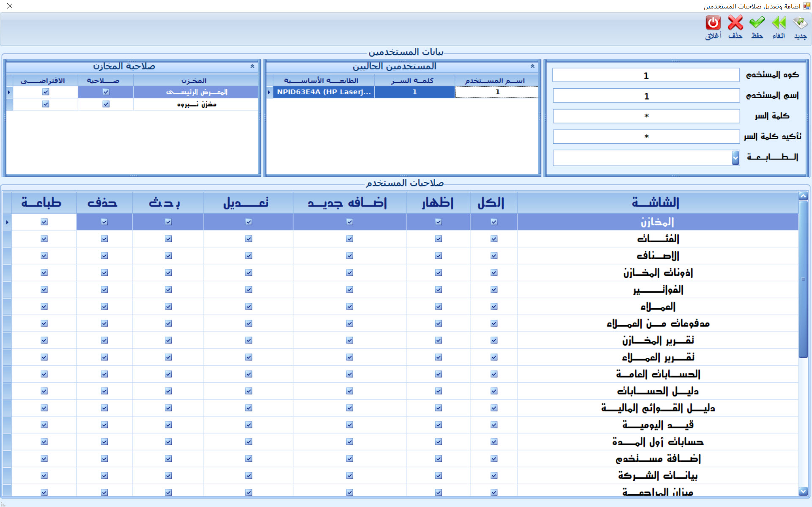Image resolution: width=812 pixels, height=507 pixels.
Task: Click the المخزن column header
Action: tap(195, 80)
